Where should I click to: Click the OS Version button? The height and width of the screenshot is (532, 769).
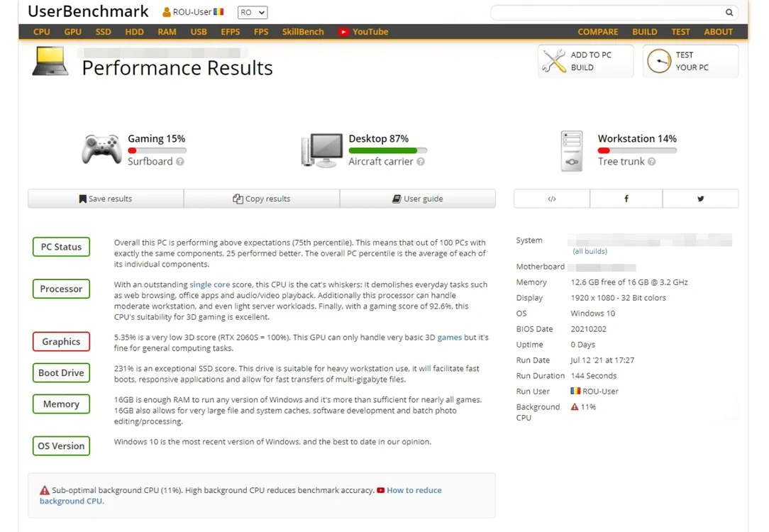click(x=61, y=445)
